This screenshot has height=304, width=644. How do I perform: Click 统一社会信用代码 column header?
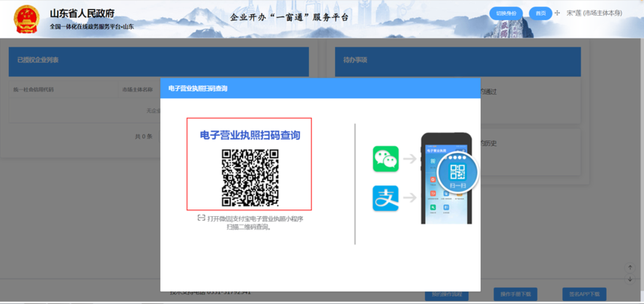pyautogui.click(x=33, y=89)
